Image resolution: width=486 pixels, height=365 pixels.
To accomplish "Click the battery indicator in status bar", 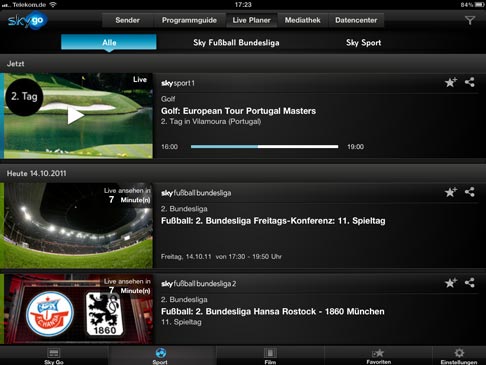I will [479, 4].
